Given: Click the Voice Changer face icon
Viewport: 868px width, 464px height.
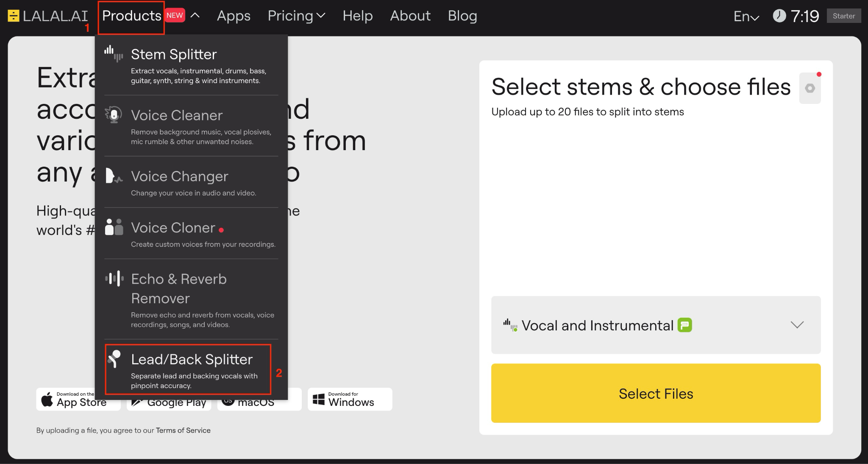Looking at the screenshot, I should (x=114, y=176).
